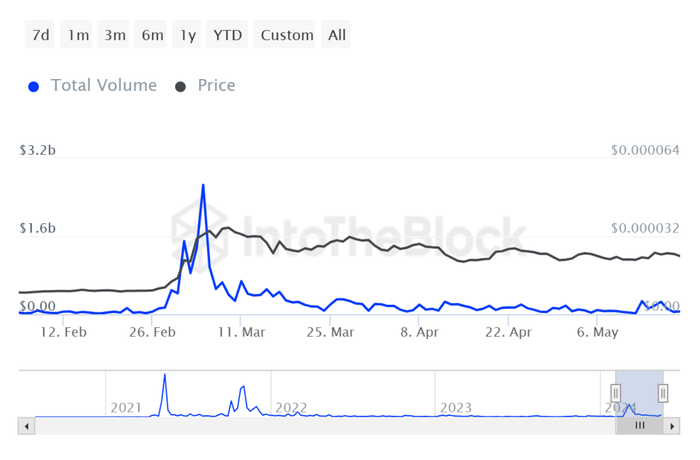Click the 2021 volume peak in navigator
700x460 pixels.
click(x=165, y=375)
